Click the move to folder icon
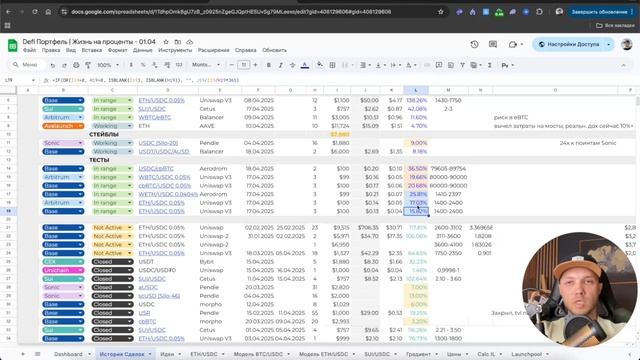This screenshot has width=640, height=360. click(178, 42)
